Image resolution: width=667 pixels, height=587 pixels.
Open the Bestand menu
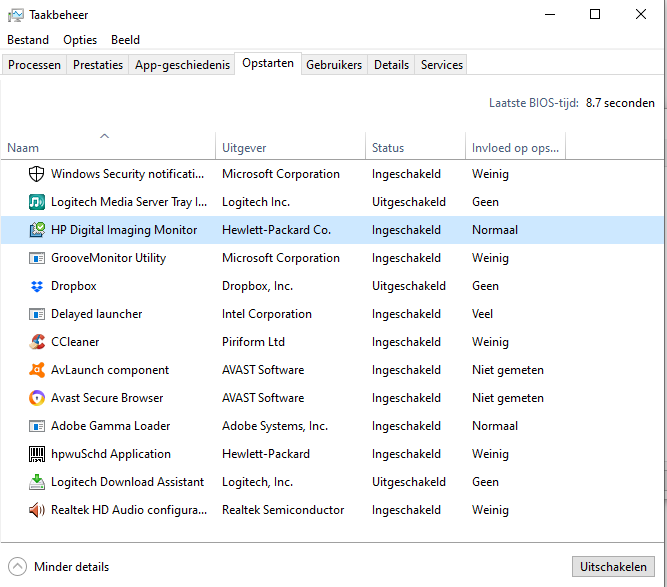28,40
